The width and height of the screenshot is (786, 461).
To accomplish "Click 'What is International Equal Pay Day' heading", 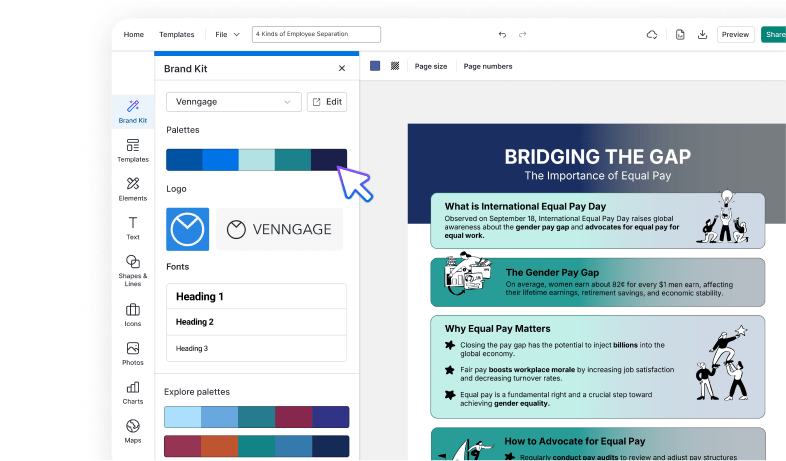I will [525, 206].
